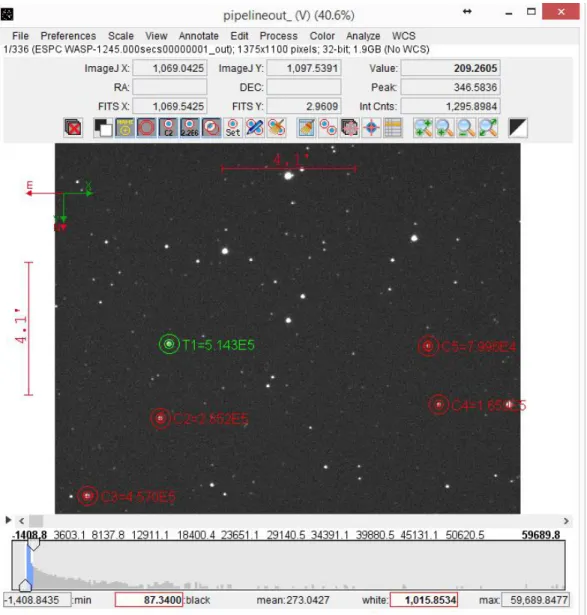The height and width of the screenshot is (615, 587).
Task: Click the C4 comparison star aperture
Action: coord(438,404)
